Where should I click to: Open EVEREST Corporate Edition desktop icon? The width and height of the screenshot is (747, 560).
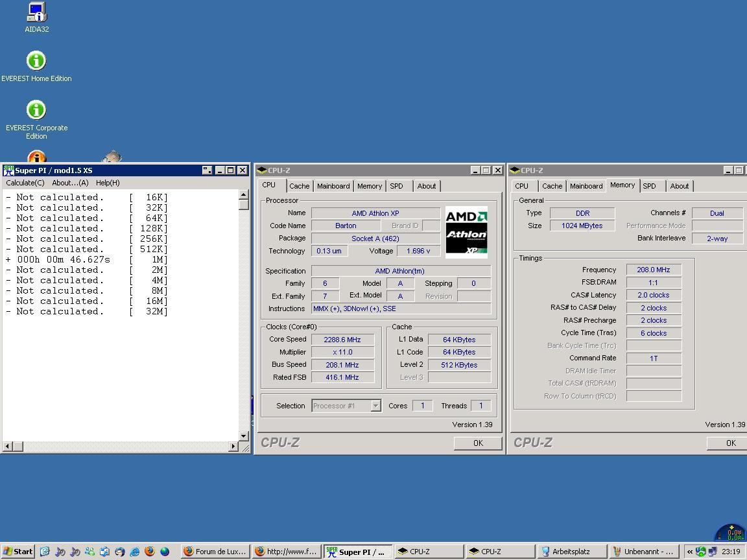coord(36,119)
